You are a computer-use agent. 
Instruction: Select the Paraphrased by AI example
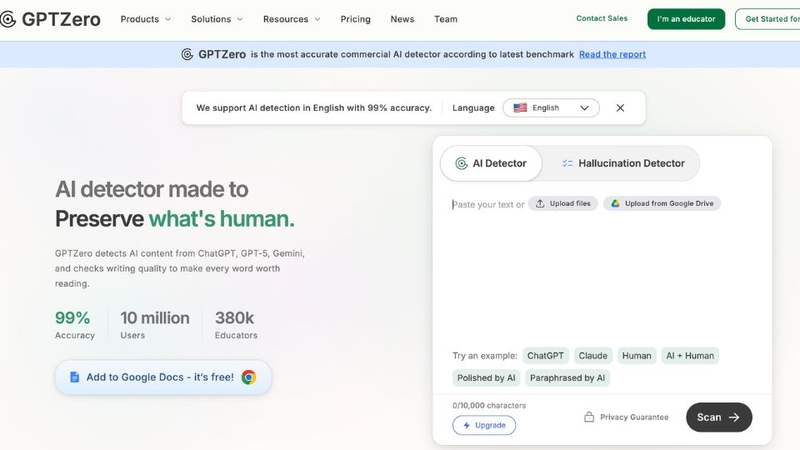567,378
